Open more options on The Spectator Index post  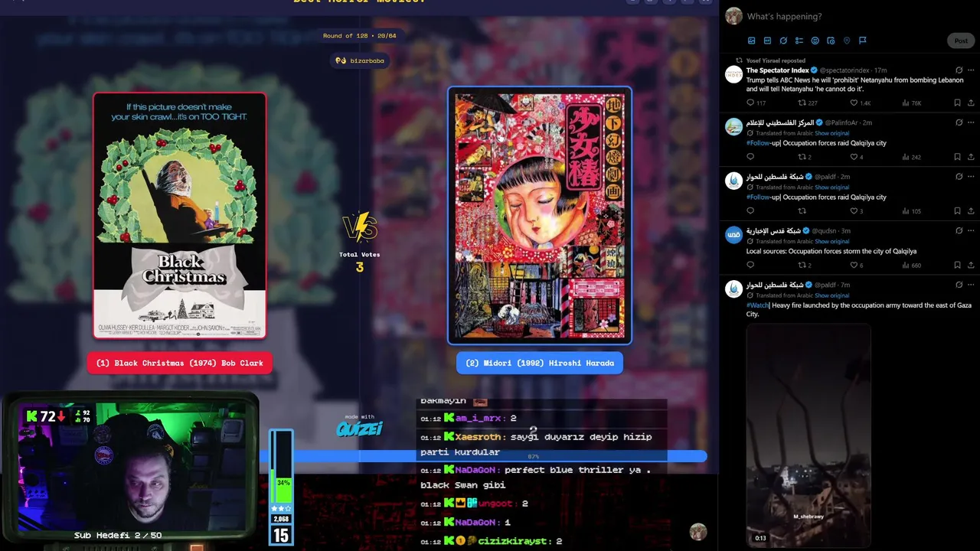click(972, 70)
